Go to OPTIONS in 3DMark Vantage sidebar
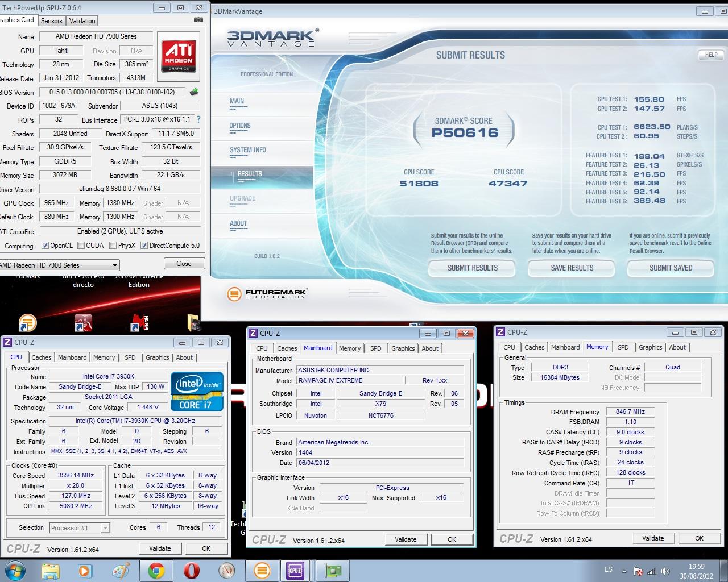 pos(240,126)
